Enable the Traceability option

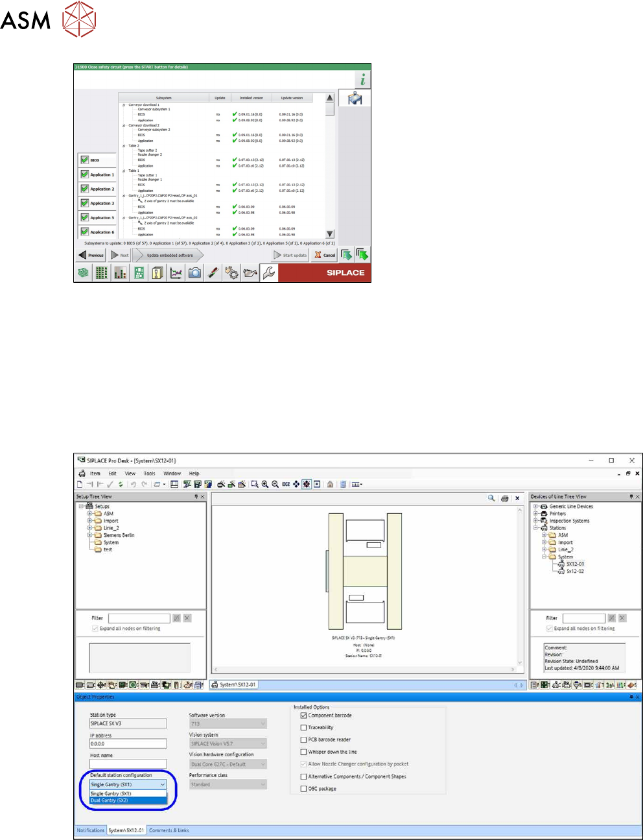pos(303,728)
